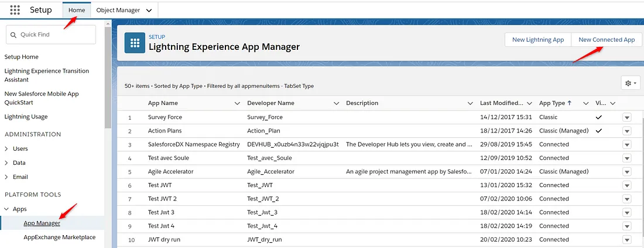Image resolution: width=644 pixels, height=248 pixels.
Task: Open row actions for Test JWT 2
Action: (x=627, y=199)
